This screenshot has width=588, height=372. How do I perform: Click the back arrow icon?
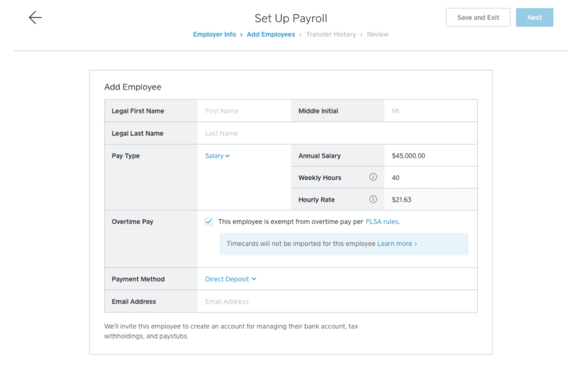35,18
